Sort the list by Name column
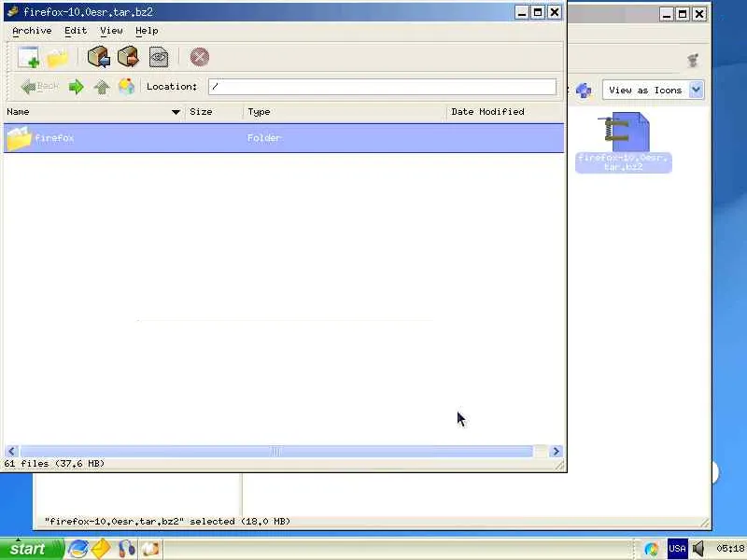The width and height of the screenshot is (747, 560). 93,112
